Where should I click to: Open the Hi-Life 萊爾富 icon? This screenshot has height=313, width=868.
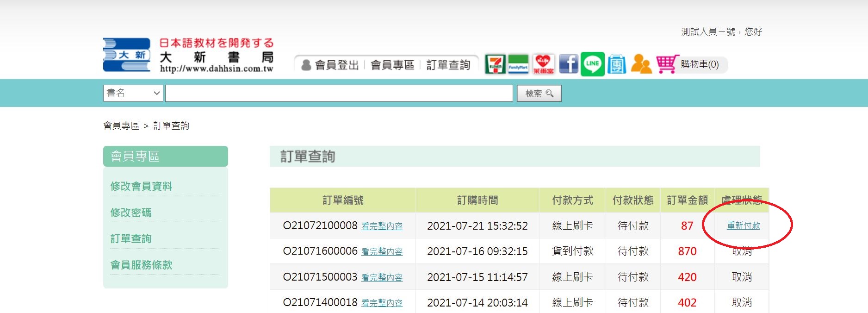[543, 64]
